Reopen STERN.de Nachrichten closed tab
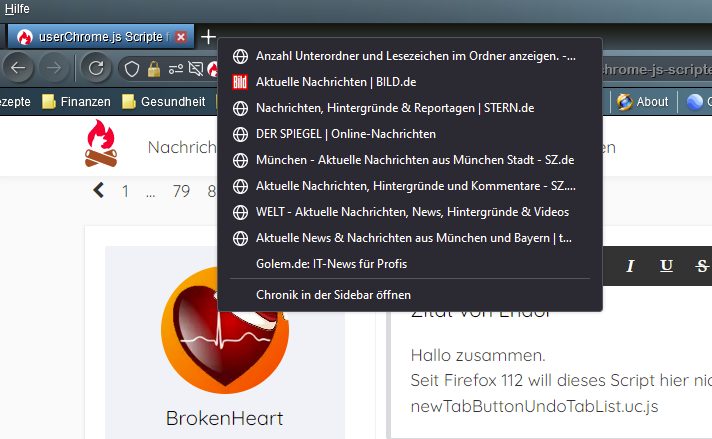Viewport: 712px width, 439px height. pos(410,108)
